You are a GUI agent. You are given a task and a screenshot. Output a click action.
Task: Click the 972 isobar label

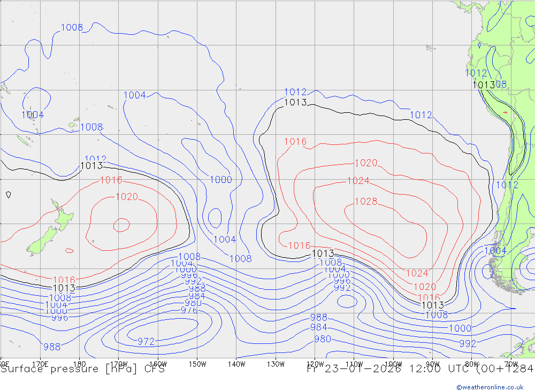coord(146,341)
